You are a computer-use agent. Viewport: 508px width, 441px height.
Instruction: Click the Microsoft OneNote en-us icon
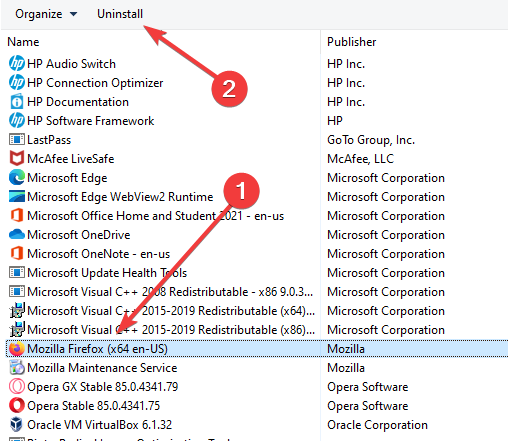coord(17,253)
